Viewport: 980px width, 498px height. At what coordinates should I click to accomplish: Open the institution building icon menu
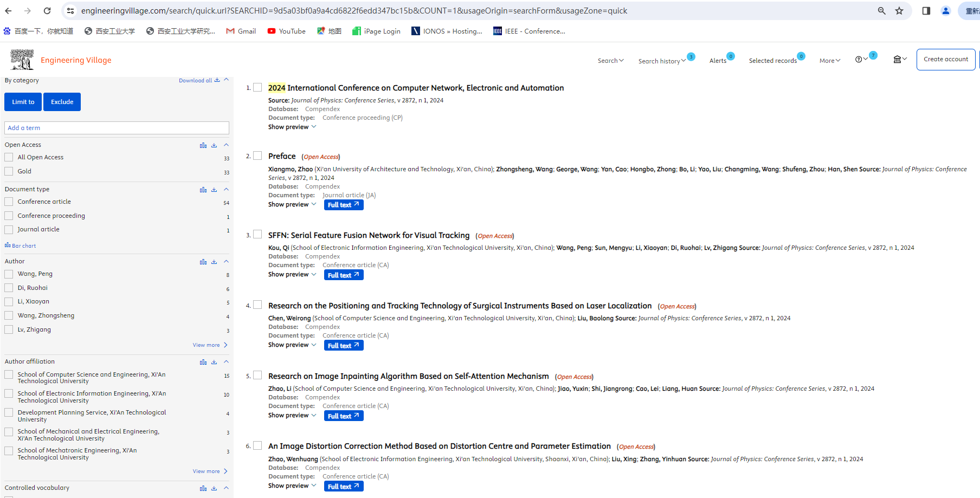[898, 60]
